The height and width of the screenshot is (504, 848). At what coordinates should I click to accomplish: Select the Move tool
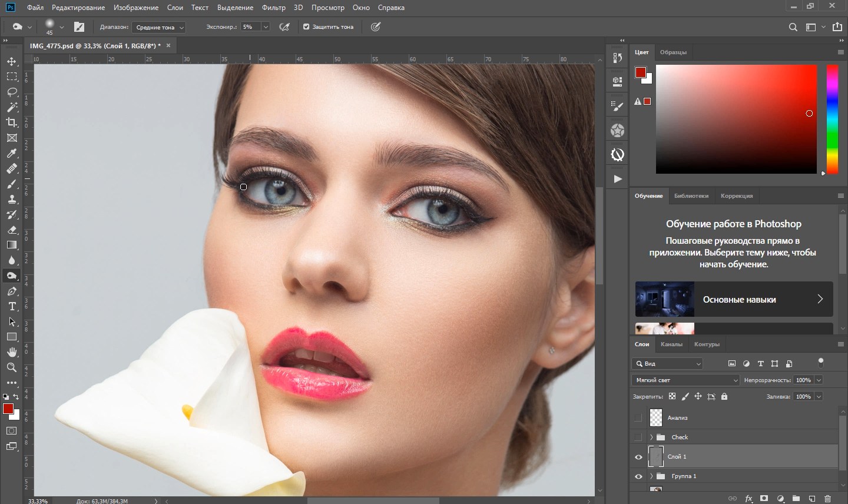point(12,62)
